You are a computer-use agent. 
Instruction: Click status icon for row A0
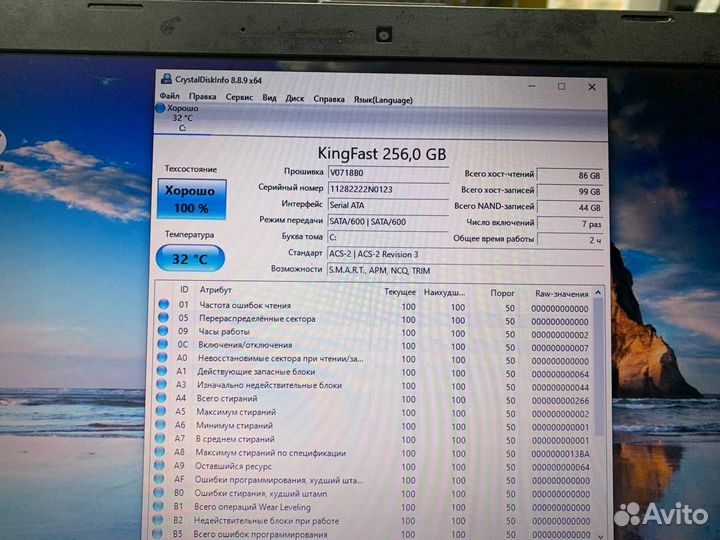pyautogui.click(x=162, y=357)
